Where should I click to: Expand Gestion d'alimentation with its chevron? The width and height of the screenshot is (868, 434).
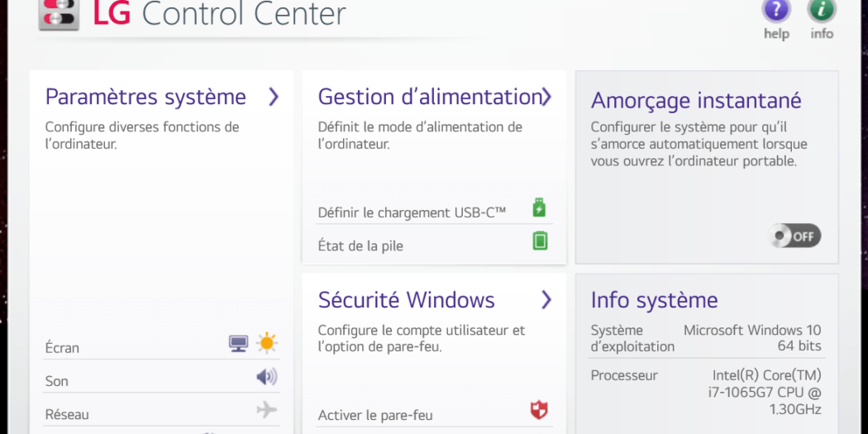pyautogui.click(x=546, y=97)
